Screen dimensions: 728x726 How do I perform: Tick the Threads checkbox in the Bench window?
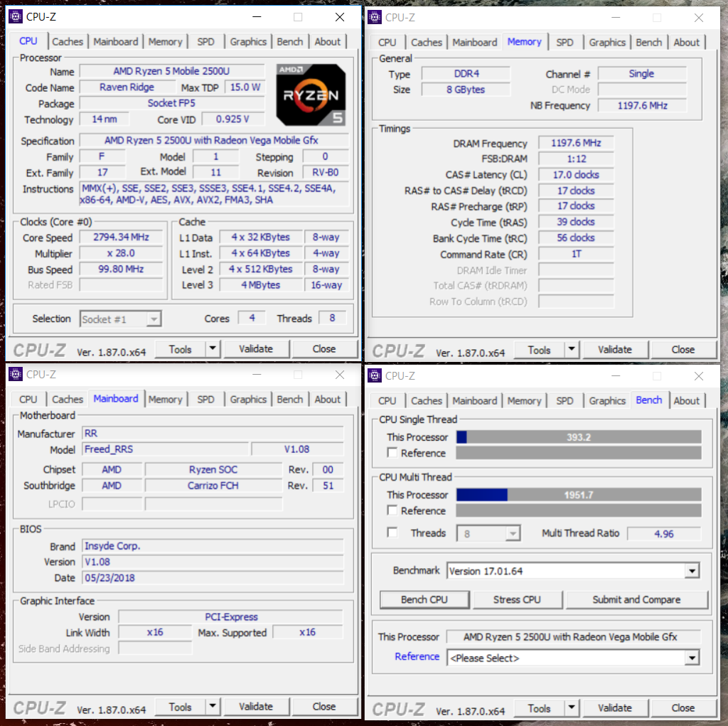pos(392,533)
